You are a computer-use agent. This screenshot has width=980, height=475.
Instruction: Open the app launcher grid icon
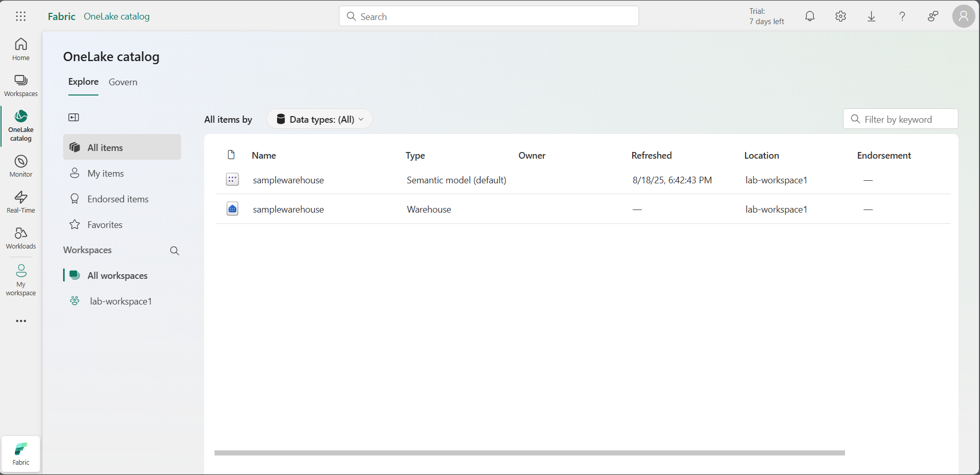coord(21,16)
